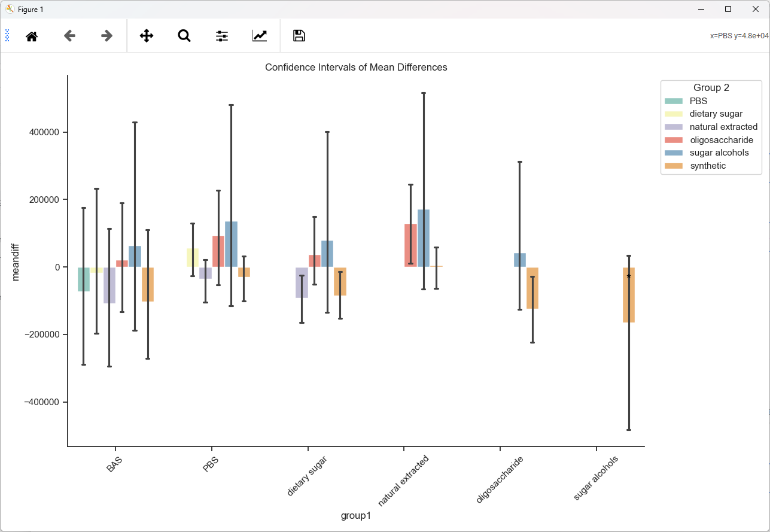
Task: Activate the Pan axes tool
Action: pos(147,36)
